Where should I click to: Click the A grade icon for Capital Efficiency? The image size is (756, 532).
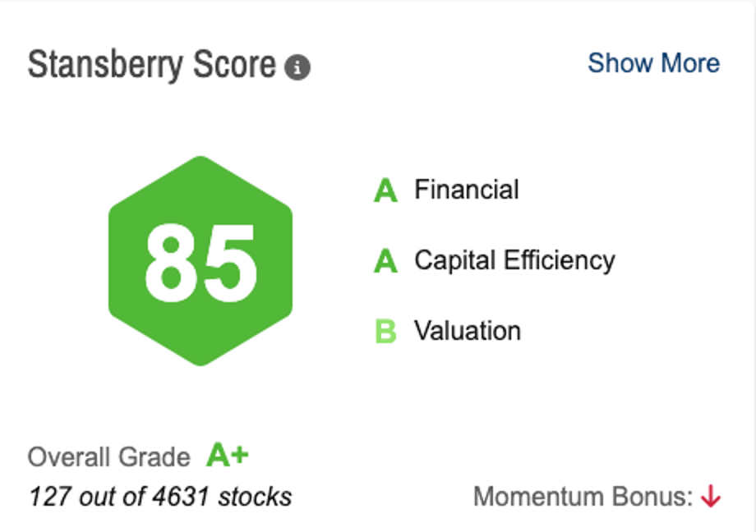[x=385, y=262]
